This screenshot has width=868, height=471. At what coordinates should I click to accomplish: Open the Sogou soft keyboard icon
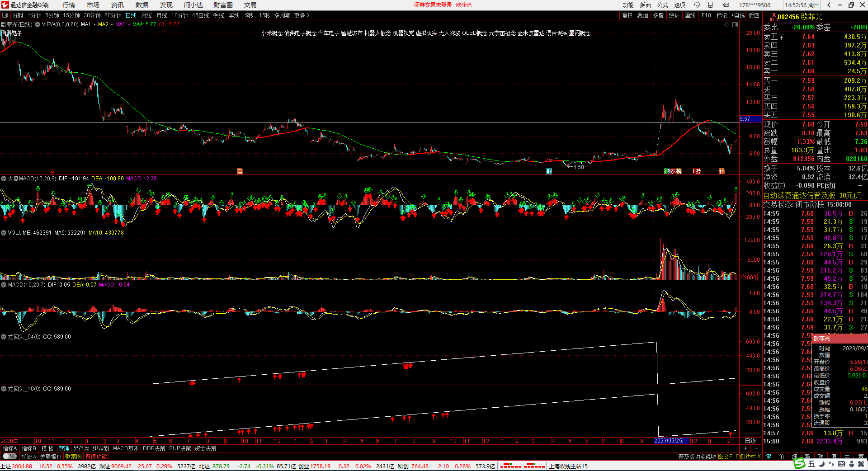[x=841, y=464]
